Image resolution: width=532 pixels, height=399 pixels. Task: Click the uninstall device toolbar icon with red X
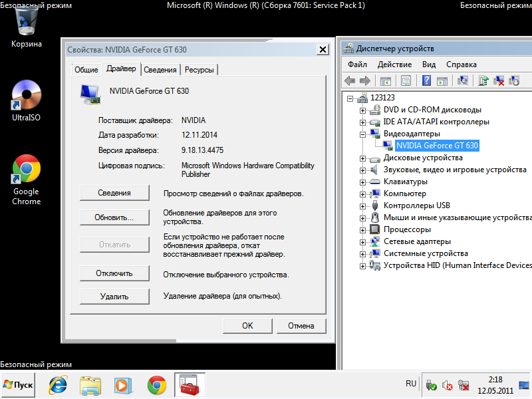click(498, 80)
